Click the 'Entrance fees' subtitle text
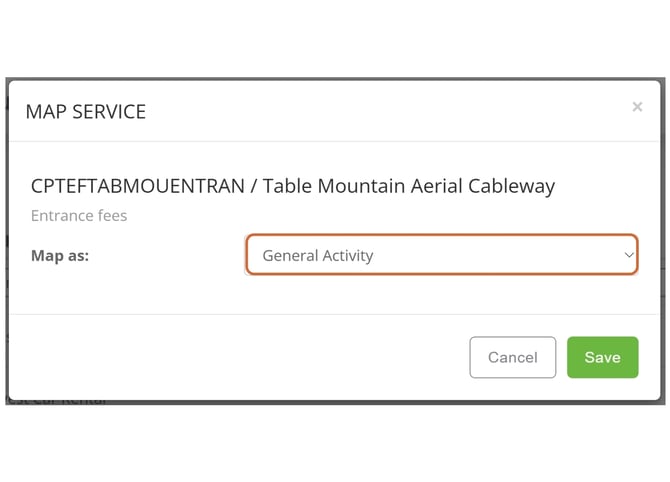The height and width of the screenshot is (482, 670). [x=79, y=215]
